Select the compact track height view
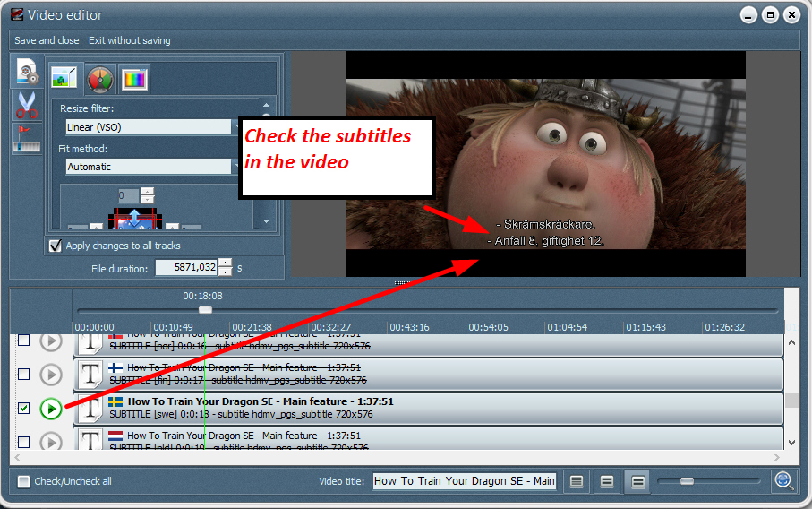Viewport: 812px width, 509px height. (x=577, y=481)
